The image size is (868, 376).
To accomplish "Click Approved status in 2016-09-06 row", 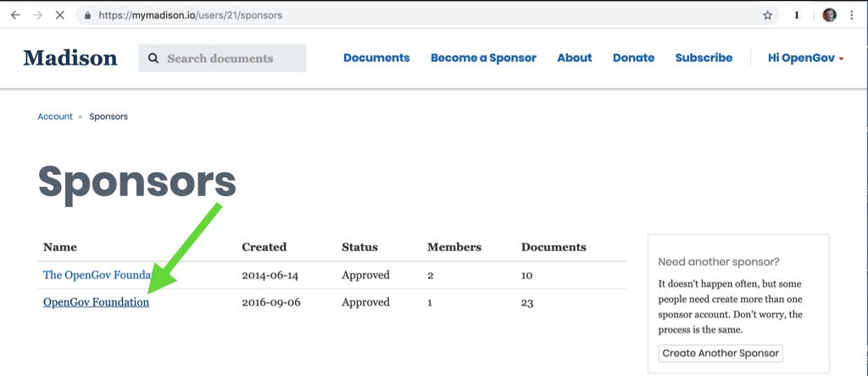I will [x=365, y=302].
